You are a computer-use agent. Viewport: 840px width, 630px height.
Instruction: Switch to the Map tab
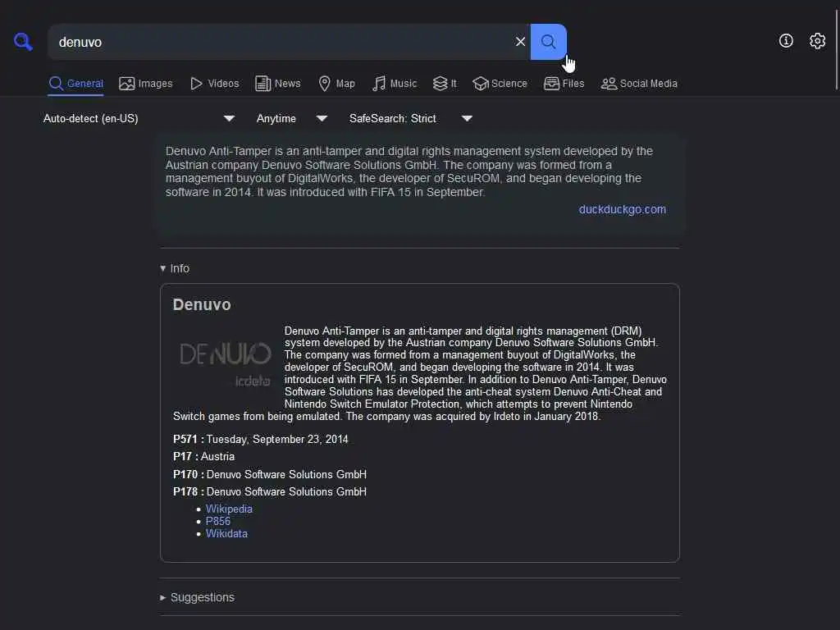click(337, 84)
